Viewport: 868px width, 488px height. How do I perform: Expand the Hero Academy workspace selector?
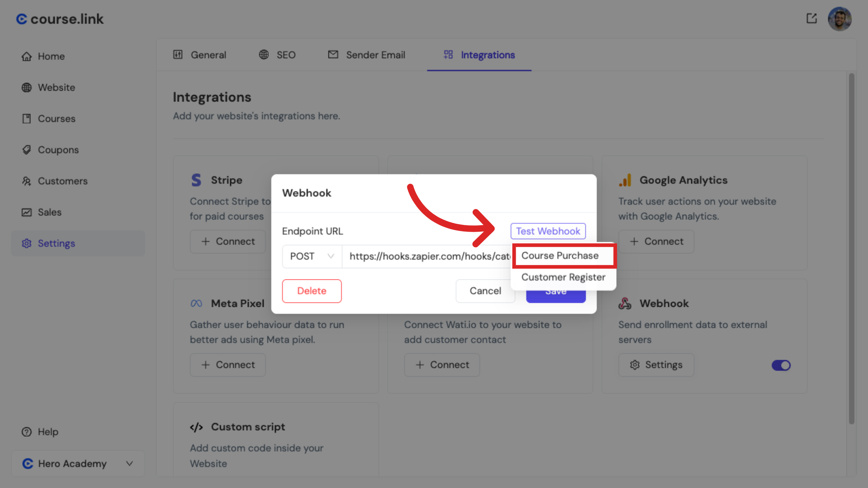coord(129,463)
